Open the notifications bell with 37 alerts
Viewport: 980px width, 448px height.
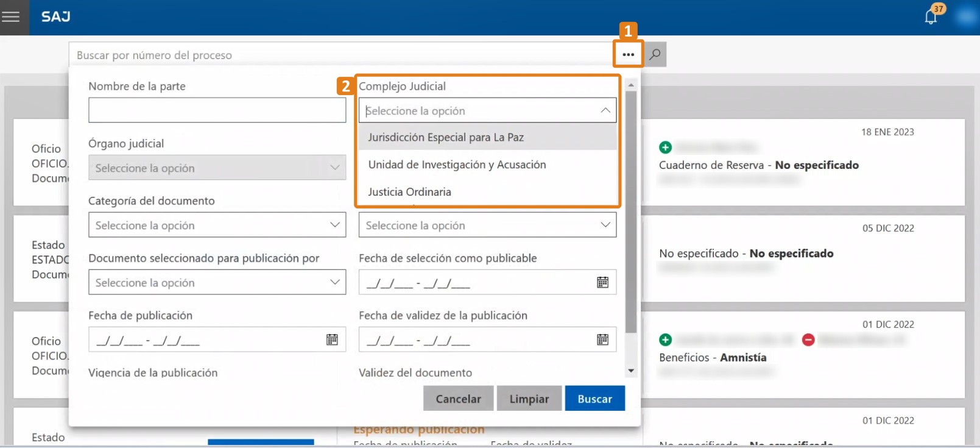pos(931,16)
